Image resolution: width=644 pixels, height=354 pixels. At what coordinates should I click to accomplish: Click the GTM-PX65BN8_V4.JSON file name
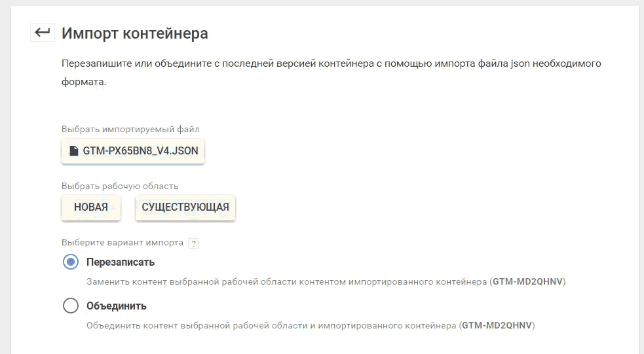[x=140, y=151]
